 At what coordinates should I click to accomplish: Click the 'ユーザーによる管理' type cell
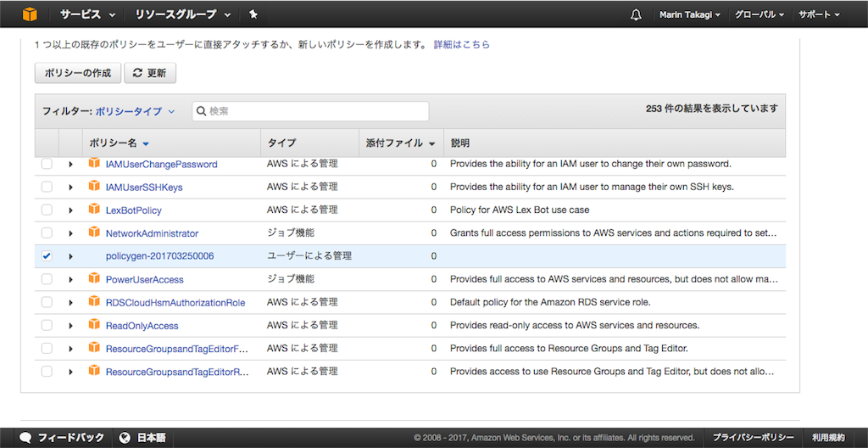pyautogui.click(x=309, y=256)
